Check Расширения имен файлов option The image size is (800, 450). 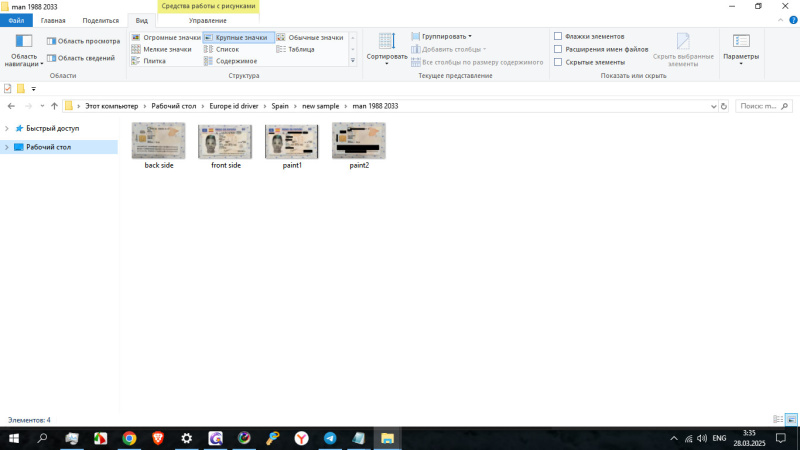pyautogui.click(x=558, y=49)
